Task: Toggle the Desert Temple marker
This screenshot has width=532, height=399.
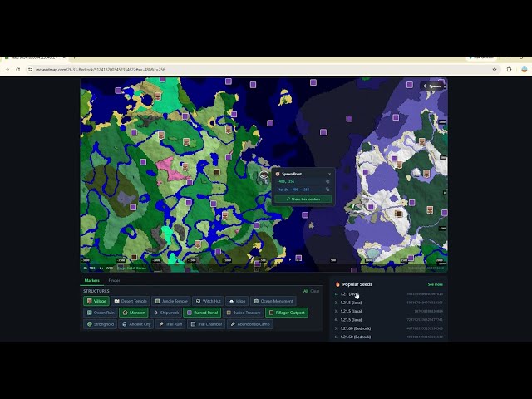Action: point(131,301)
